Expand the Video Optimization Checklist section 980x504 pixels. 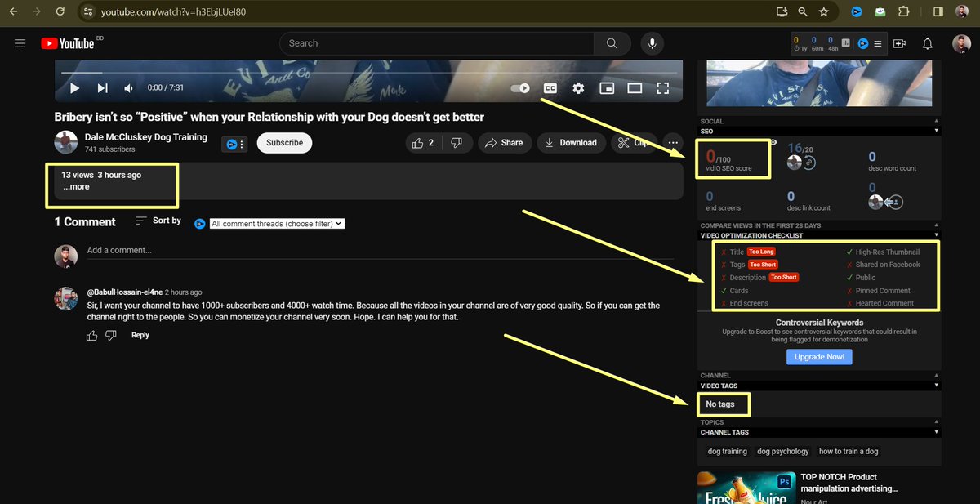[x=935, y=235]
